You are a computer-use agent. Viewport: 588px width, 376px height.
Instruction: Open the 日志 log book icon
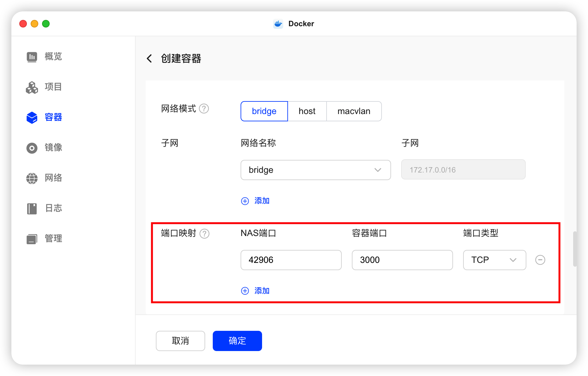[32, 209]
